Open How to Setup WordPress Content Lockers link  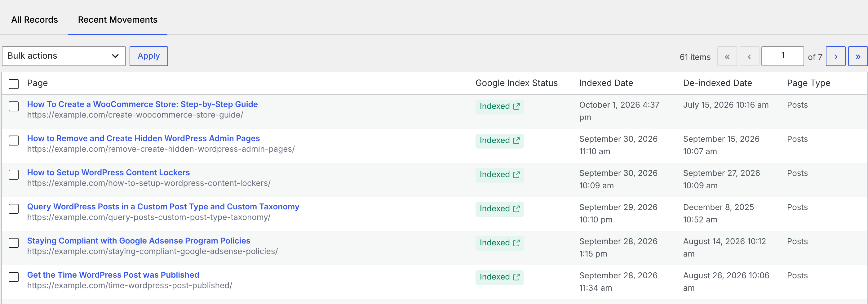pyautogui.click(x=108, y=172)
